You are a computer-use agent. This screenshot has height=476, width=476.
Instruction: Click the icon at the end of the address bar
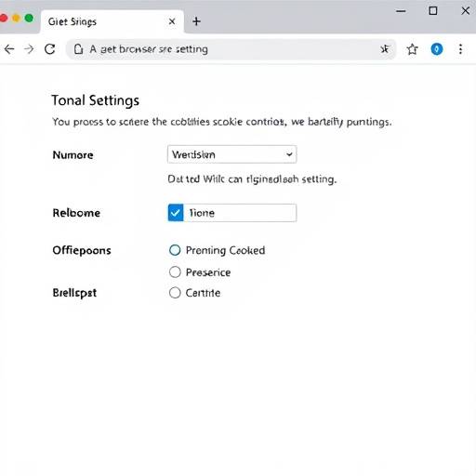pyautogui.click(x=385, y=49)
